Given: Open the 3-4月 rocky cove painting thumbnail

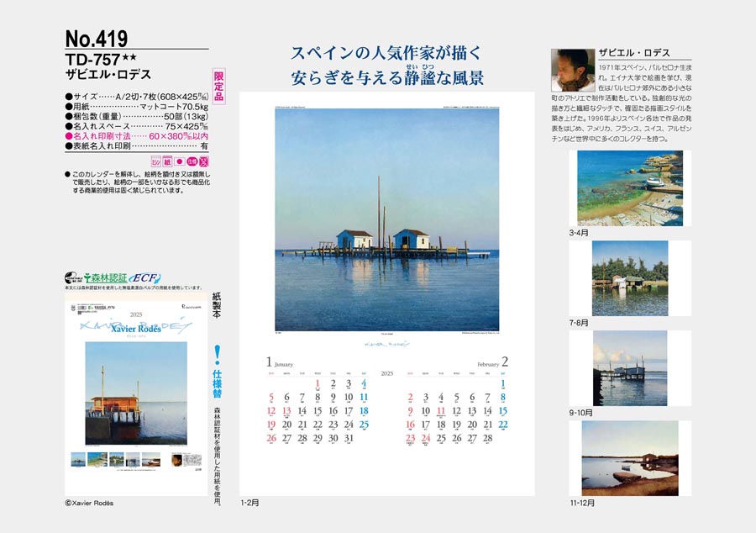Looking at the screenshot, I should coord(630,188).
